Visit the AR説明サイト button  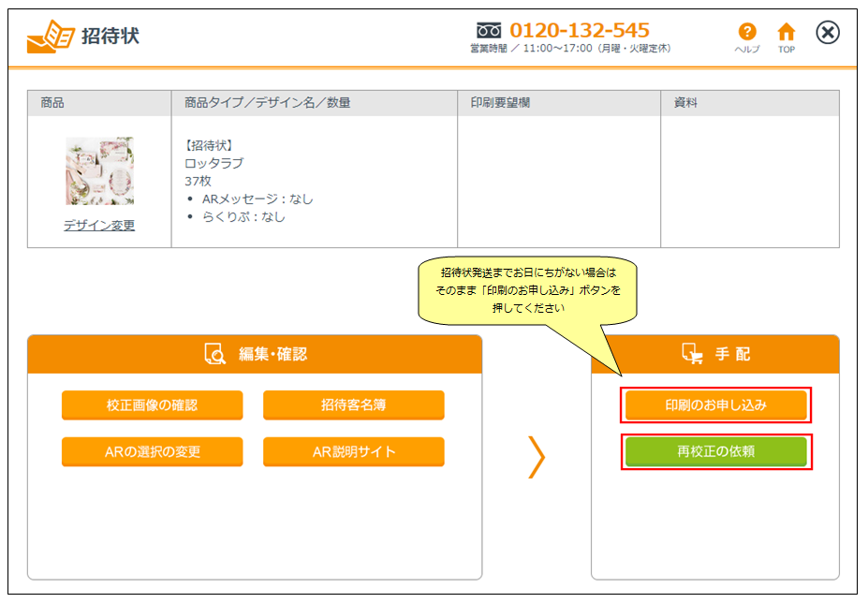click(x=353, y=451)
